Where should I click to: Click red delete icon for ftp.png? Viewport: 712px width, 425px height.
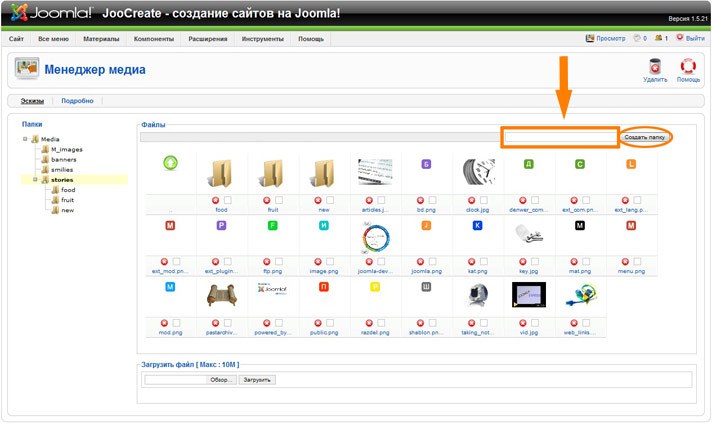[267, 262]
